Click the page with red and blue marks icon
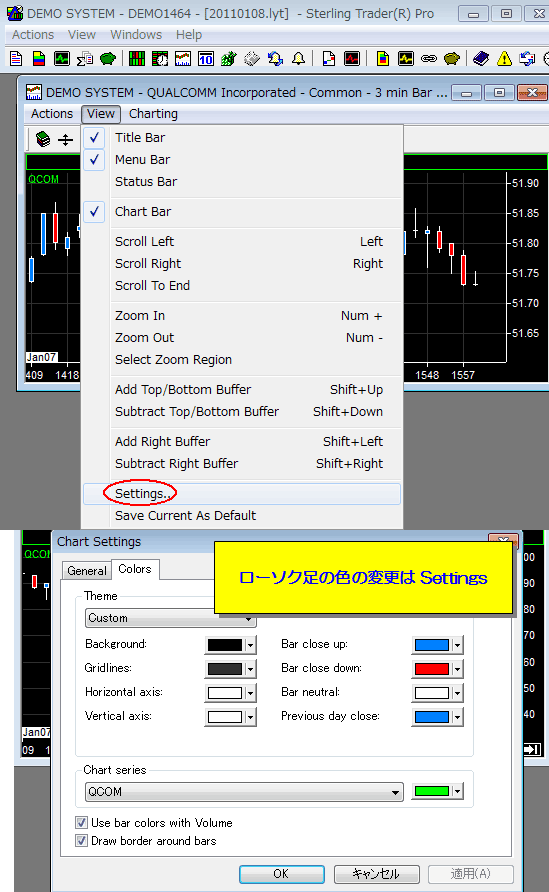 (328, 58)
